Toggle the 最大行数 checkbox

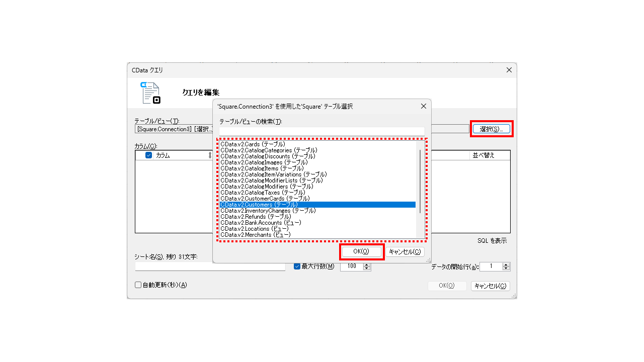pos(297,266)
